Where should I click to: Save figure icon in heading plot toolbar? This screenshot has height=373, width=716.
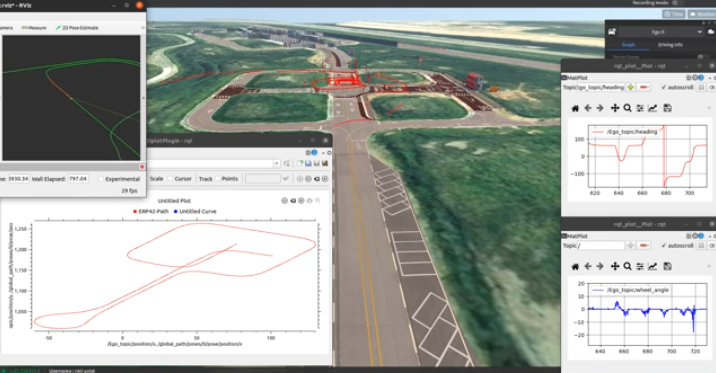667,108
